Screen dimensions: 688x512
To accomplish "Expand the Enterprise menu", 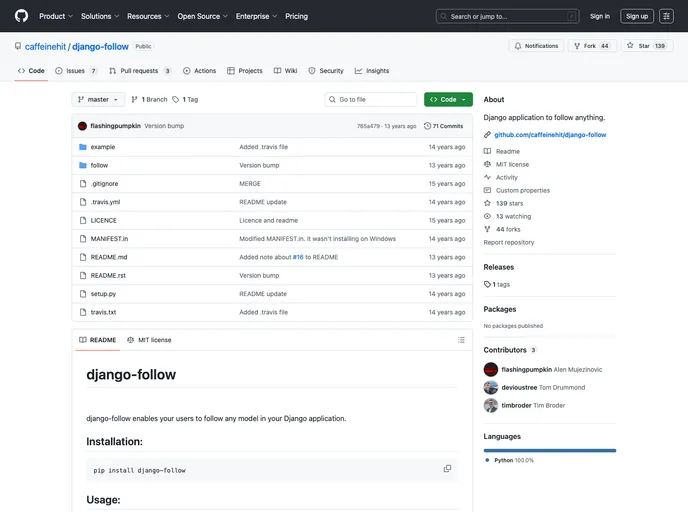I will tap(256, 16).
